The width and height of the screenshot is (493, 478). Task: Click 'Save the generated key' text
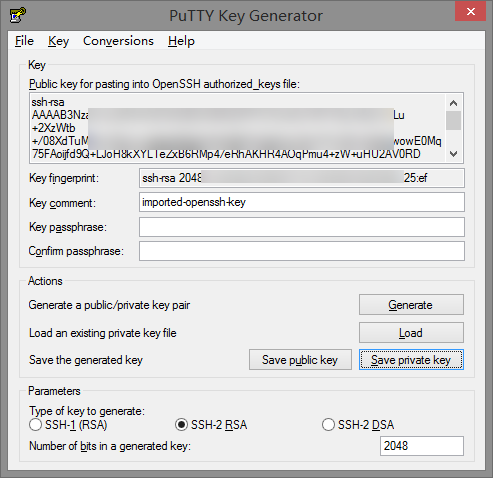86,360
